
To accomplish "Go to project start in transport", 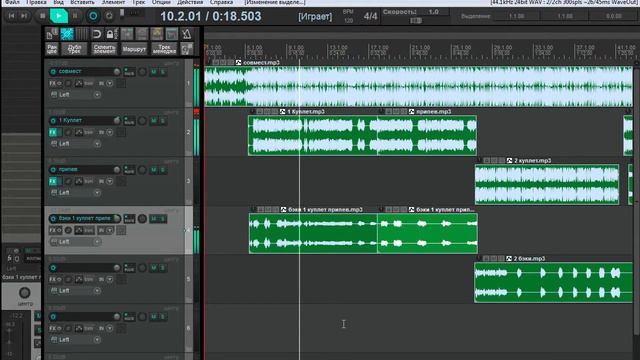I will click(x=11, y=16).
